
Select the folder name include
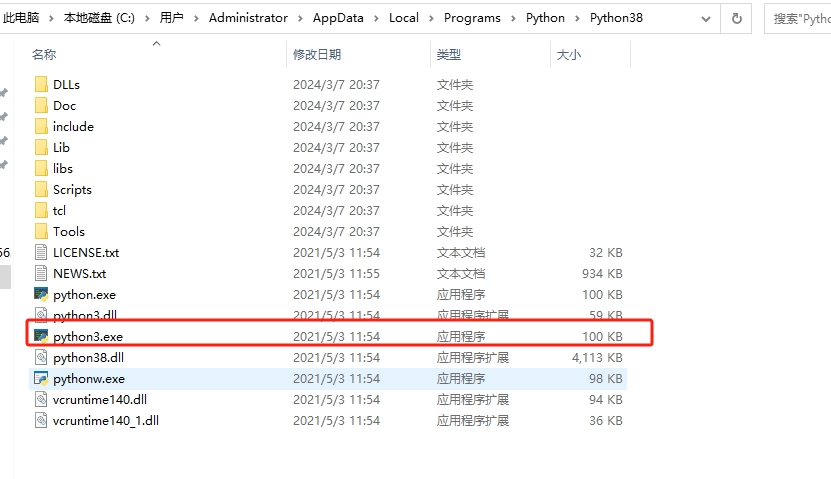tap(73, 127)
